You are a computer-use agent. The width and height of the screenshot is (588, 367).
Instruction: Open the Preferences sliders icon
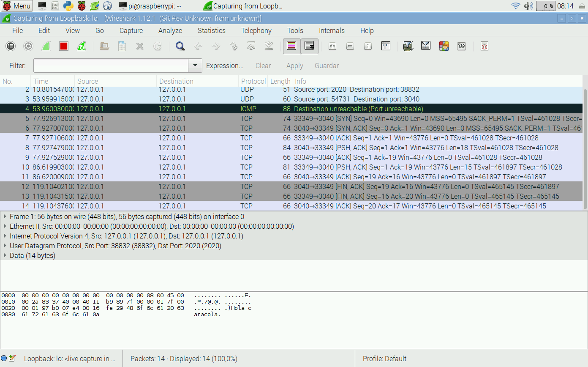click(x=461, y=47)
